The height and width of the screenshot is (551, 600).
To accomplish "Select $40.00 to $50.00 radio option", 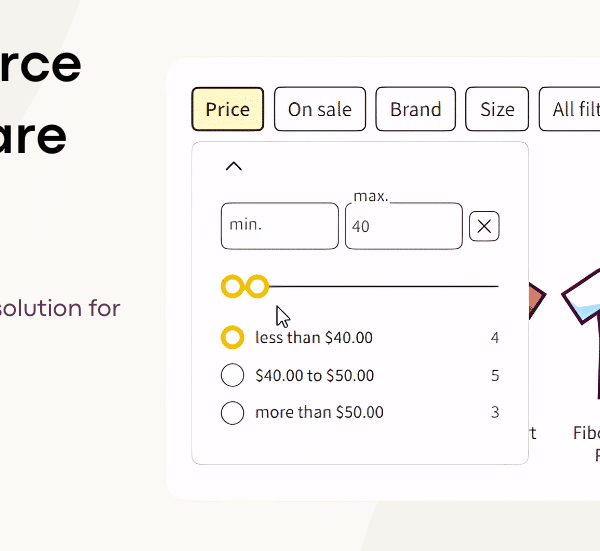I will (232, 376).
